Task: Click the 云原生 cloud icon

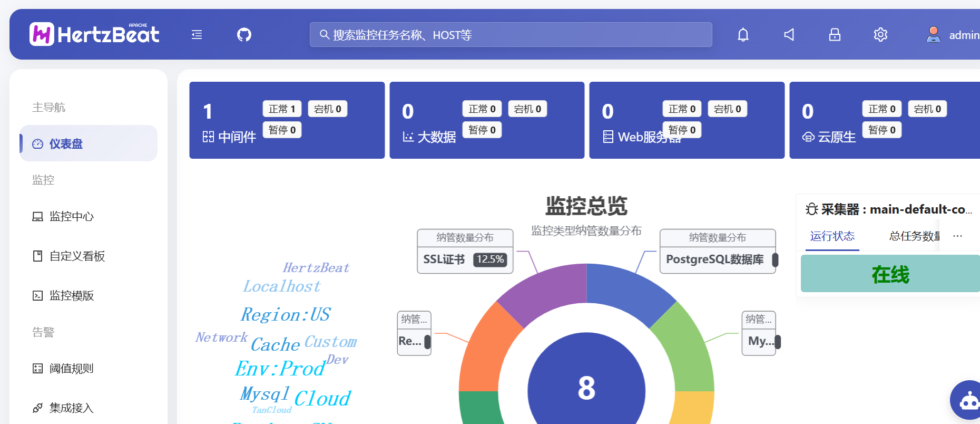Action: click(x=808, y=137)
